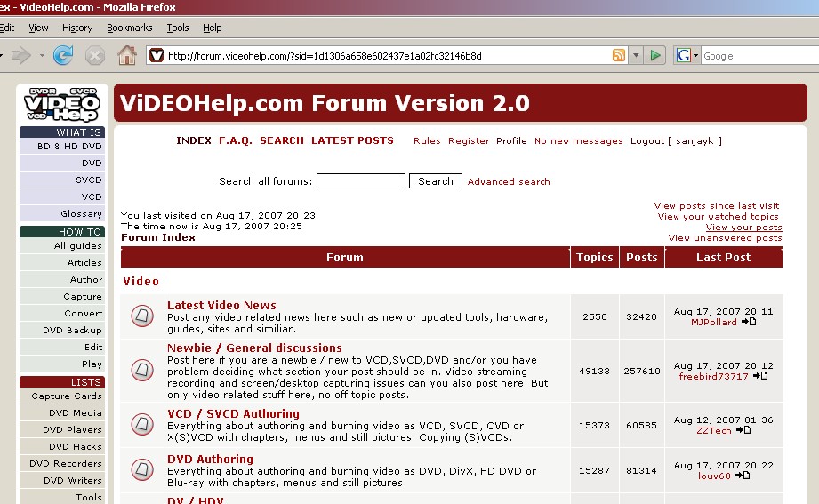819x504 pixels.
Task: Click the Stop loading icon
Action: click(x=94, y=55)
